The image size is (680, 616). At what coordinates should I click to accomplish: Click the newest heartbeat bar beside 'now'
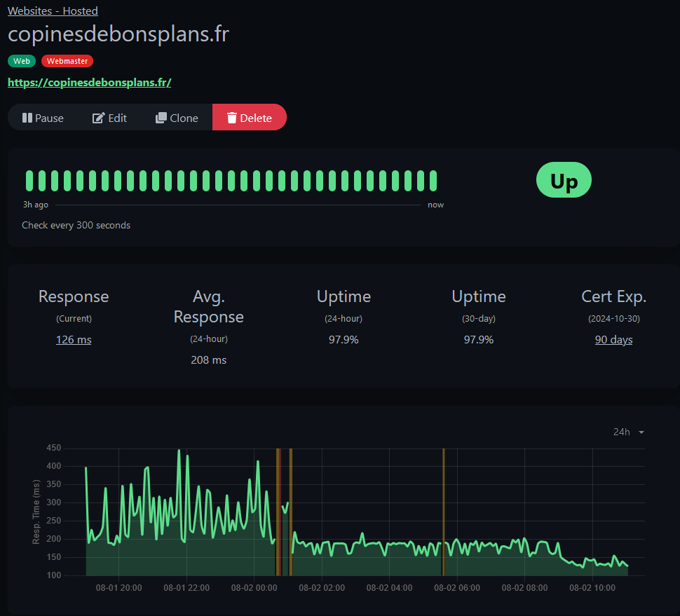433,181
